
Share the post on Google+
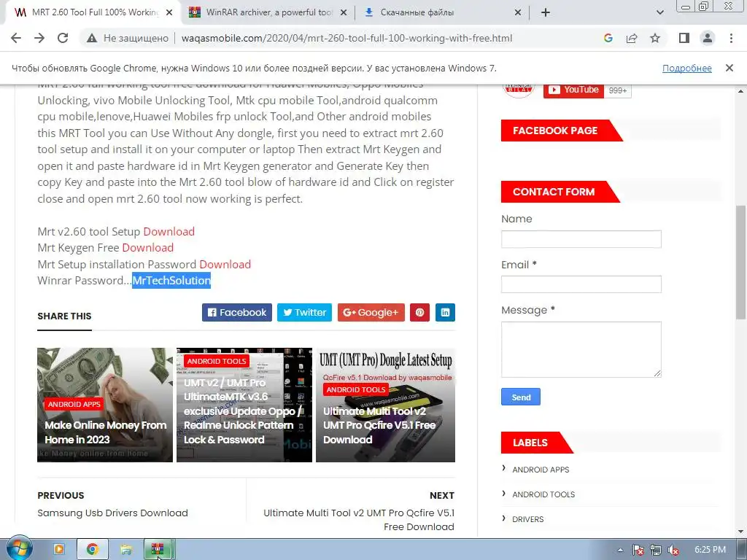[x=371, y=312]
